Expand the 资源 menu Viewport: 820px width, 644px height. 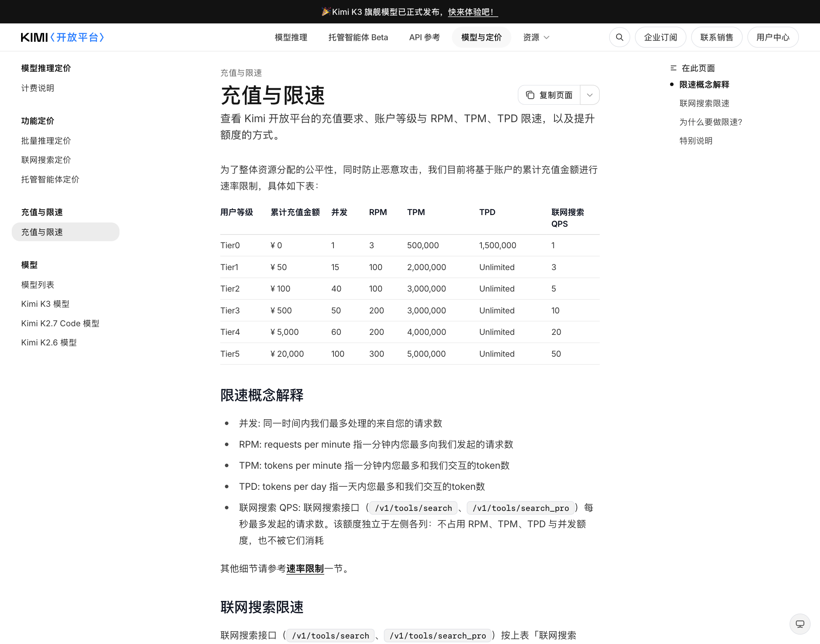[536, 37]
